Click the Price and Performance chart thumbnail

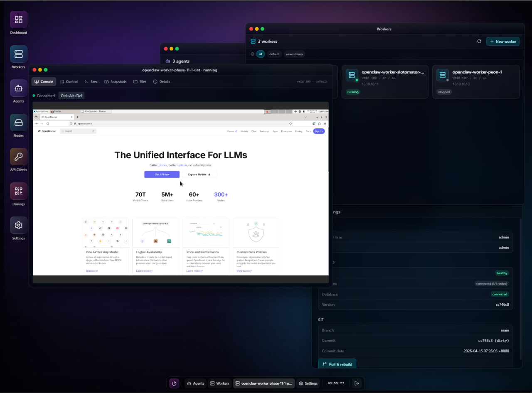(x=206, y=233)
